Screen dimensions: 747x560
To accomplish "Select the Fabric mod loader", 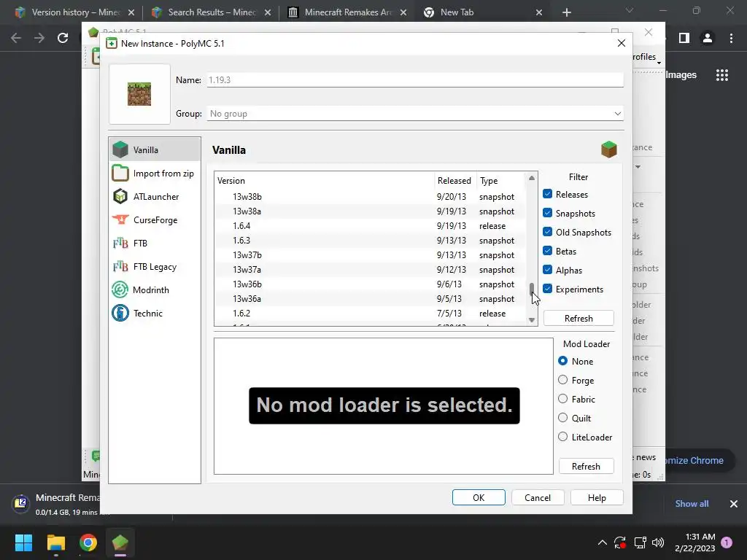I will pyautogui.click(x=562, y=399).
